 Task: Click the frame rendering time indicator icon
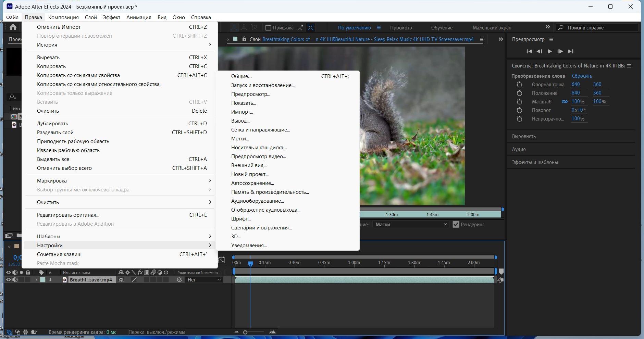pos(33,332)
